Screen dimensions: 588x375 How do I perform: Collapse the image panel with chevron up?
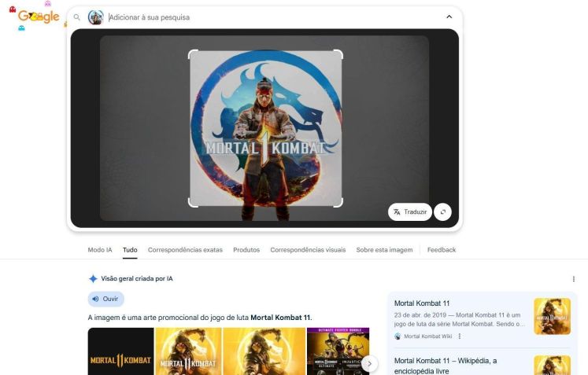tap(449, 17)
